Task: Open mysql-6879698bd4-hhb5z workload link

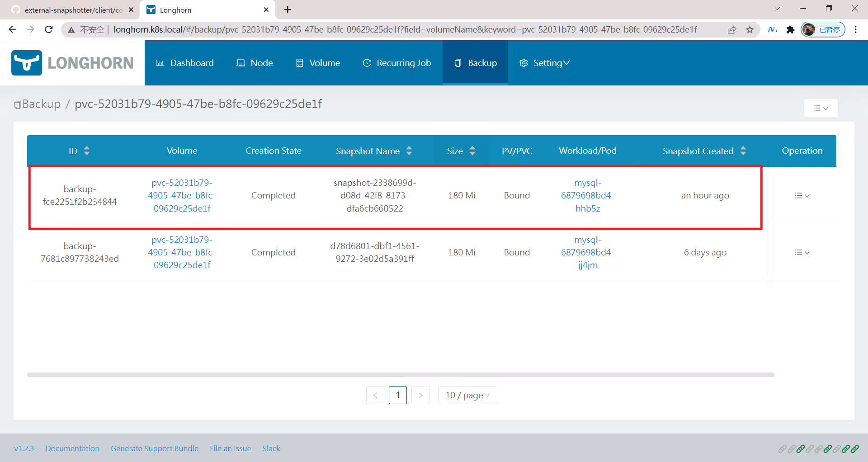Action: [588, 196]
